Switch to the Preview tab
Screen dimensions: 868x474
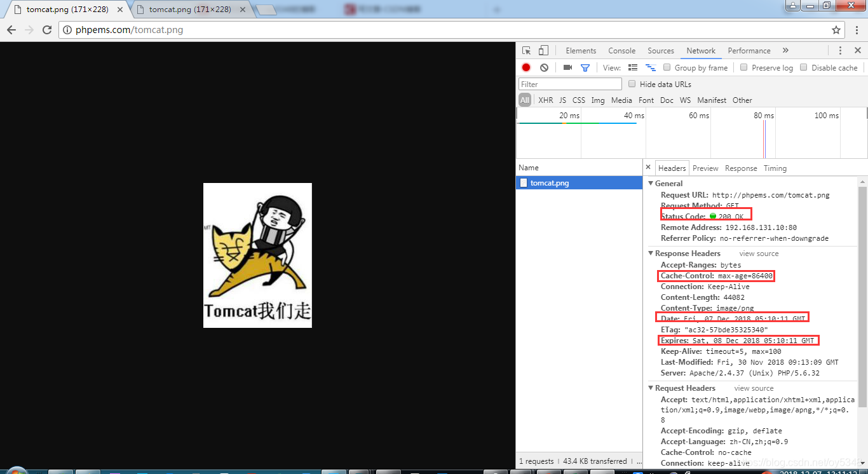[705, 168]
